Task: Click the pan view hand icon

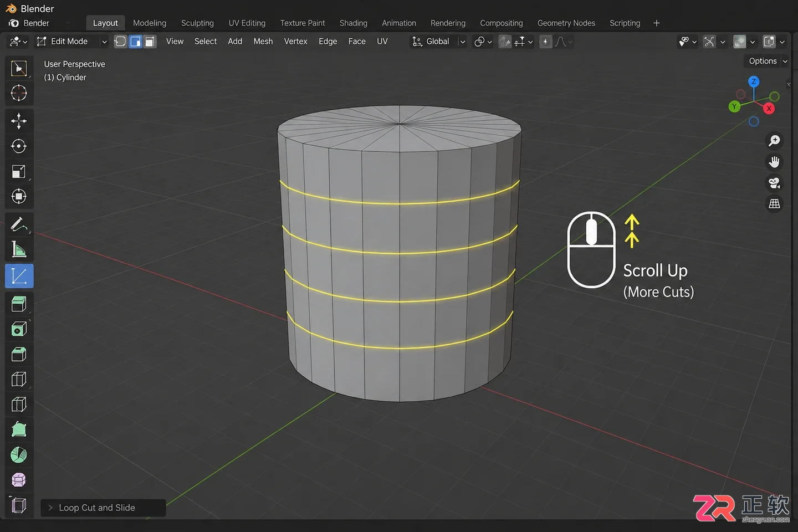Action: (x=774, y=162)
